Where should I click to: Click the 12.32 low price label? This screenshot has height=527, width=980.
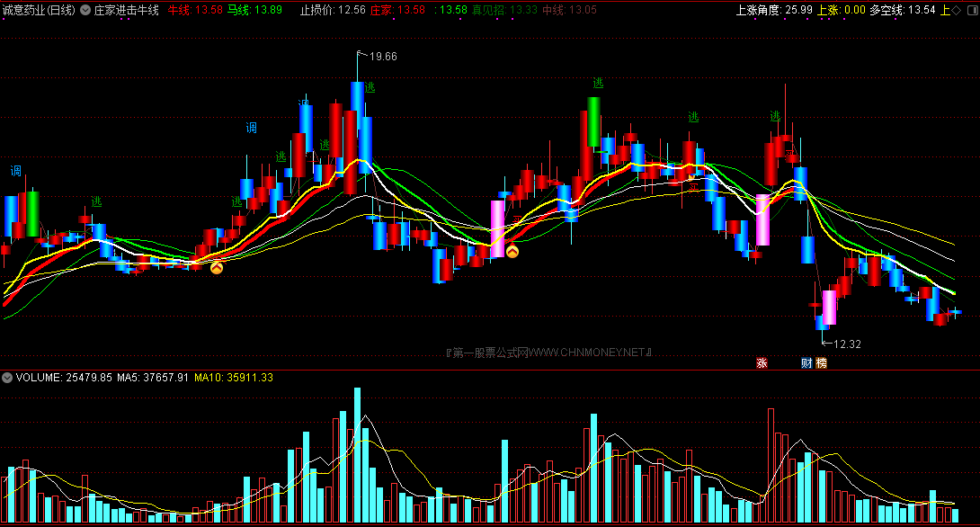click(848, 344)
